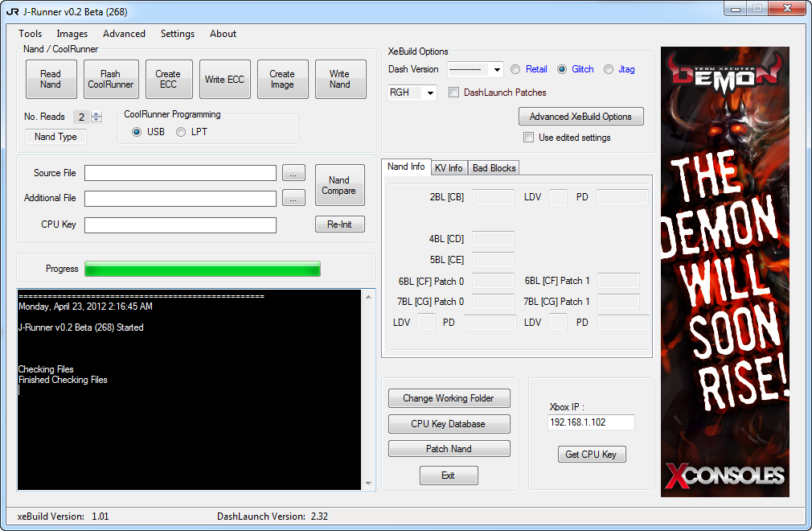The width and height of the screenshot is (812, 531).
Task: Open the Advanced menu
Action: [x=124, y=34]
